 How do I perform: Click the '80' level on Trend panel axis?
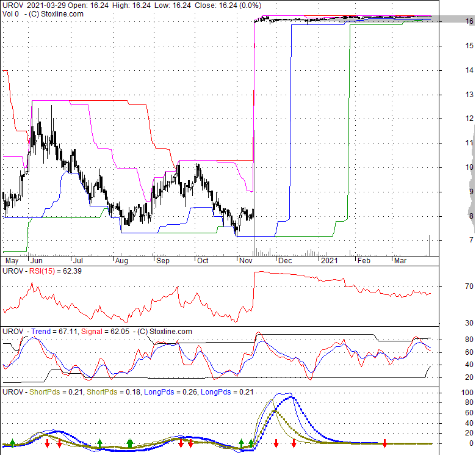[x=469, y=340]
